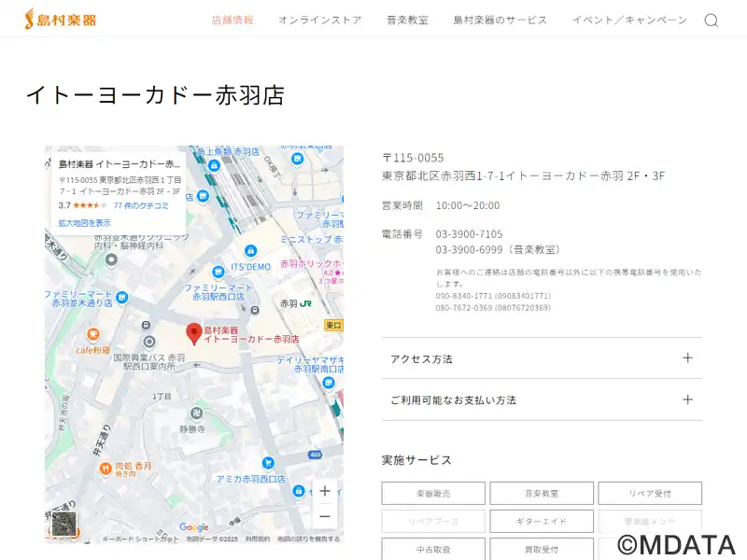Open 地図の誤りを報告する link

309,539
